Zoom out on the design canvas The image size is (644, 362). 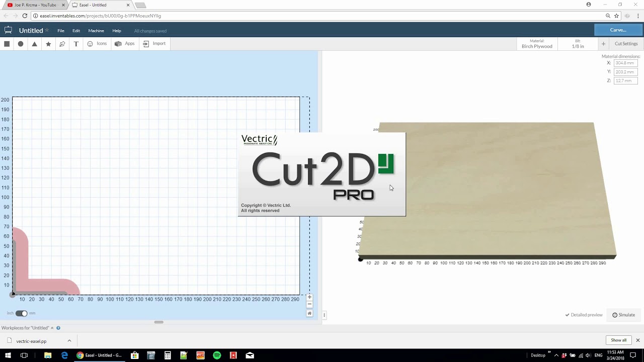pyautogui.click(x=309, y=304)
